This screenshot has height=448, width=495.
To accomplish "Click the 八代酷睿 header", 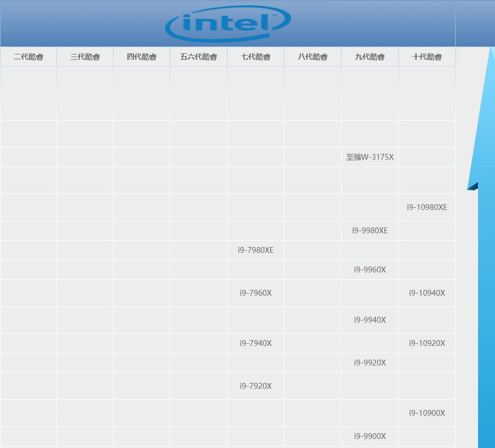I will (x=313, y=57).
